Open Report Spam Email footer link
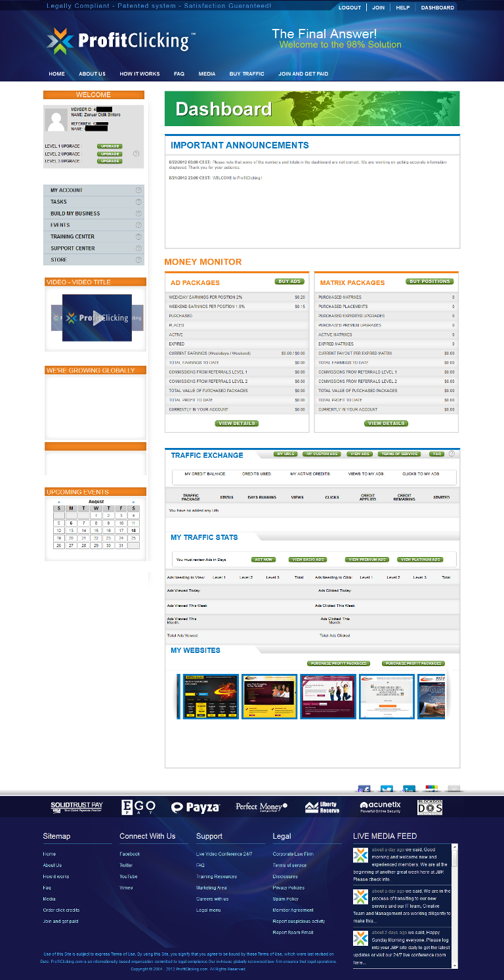The height and width of the screenshot is (980, 504). click(293, 932)
